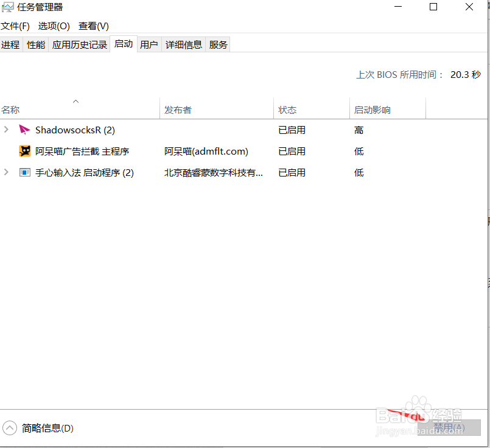
Task: Switch to the 用户 tab
Action: 149,44
